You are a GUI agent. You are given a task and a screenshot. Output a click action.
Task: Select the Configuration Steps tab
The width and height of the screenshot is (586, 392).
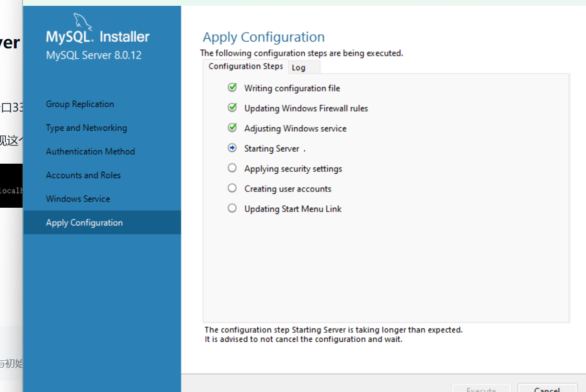click(x=246, y=67)
